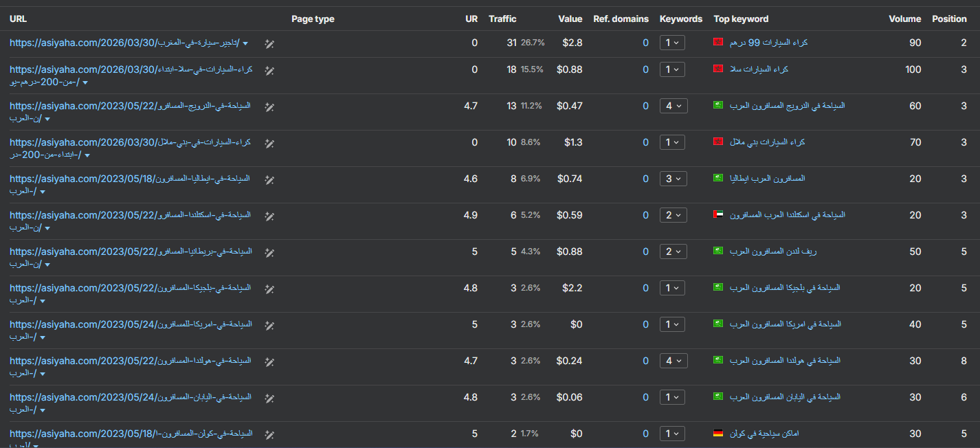Click the German flag next to اماكن سياحية في كولن
980x448 pixels.
tap(718, 434)
